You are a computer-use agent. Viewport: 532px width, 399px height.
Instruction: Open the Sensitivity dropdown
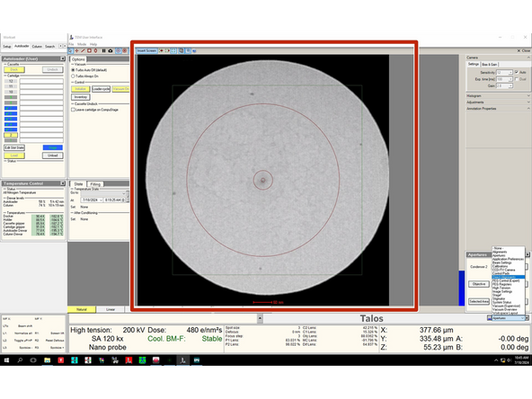(x=510, y=73)
